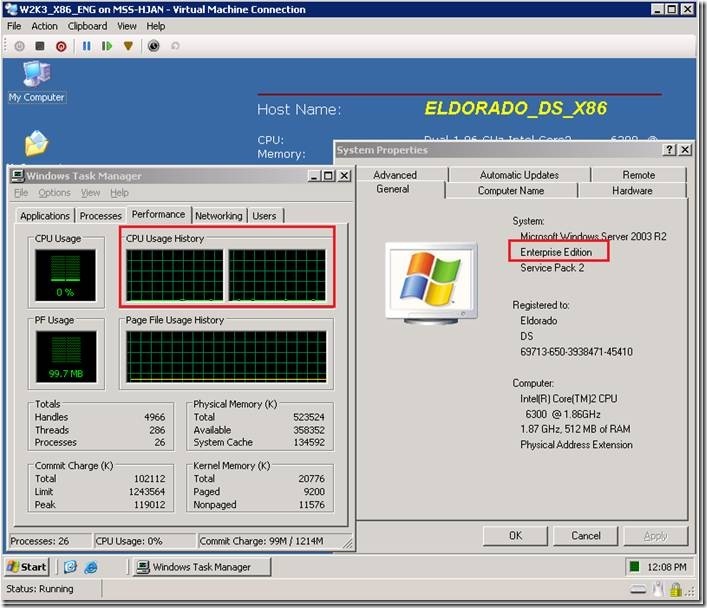Click the Windows Task Manager taskbar button
Viewport: 707px width, 608px height.
(x=202, y=567)
